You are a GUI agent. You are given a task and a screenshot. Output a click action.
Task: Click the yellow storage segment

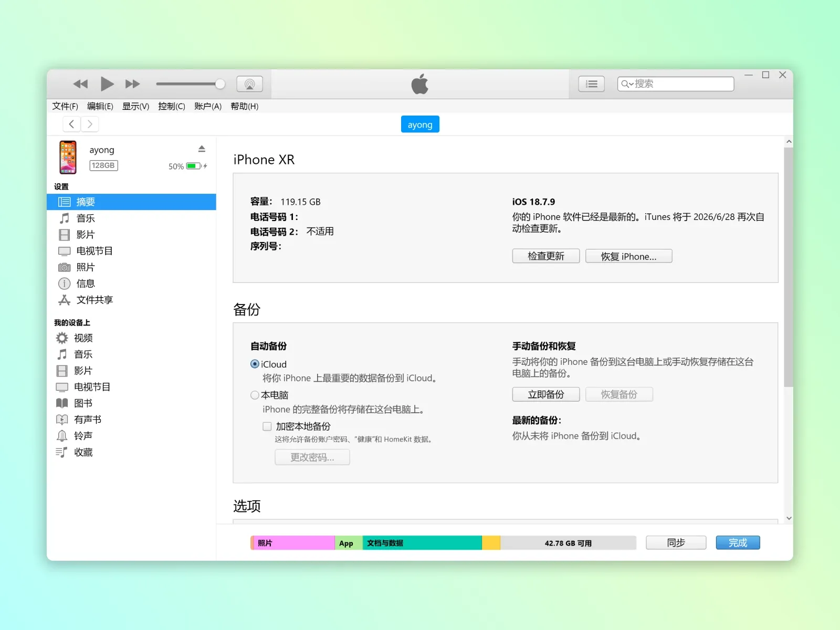coord(491,543)
